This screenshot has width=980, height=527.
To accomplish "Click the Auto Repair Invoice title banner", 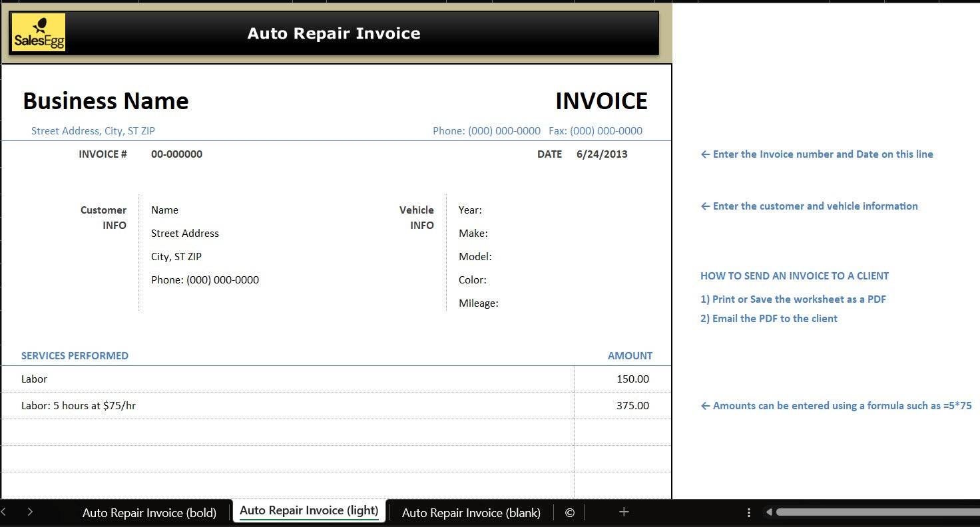I will click(334, 33).
